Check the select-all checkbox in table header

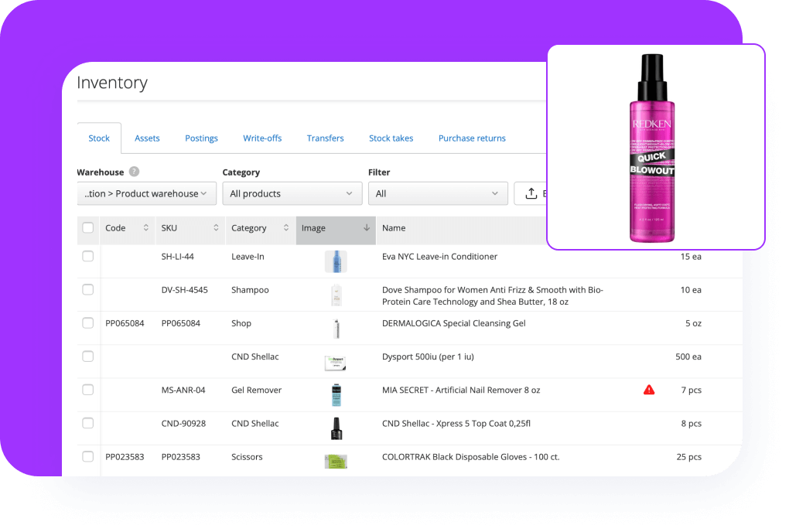tap(87, 228)
